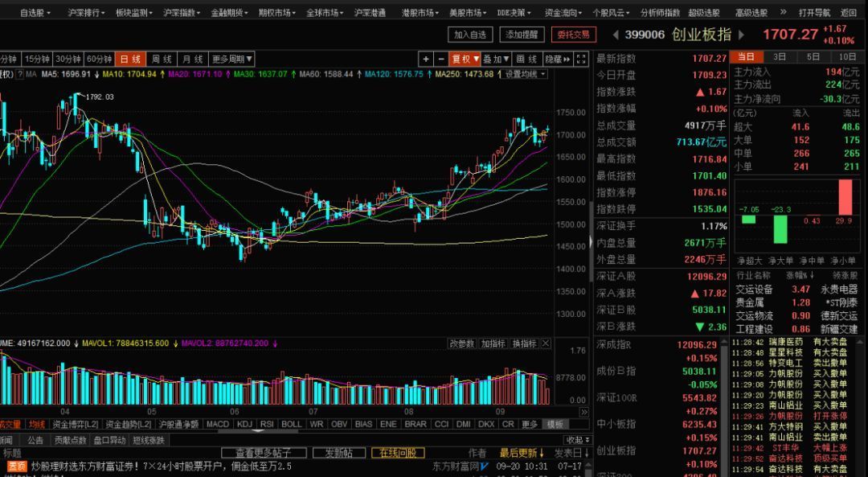
Task: Switch capital flow view to 3日
Action: [780, 57]
